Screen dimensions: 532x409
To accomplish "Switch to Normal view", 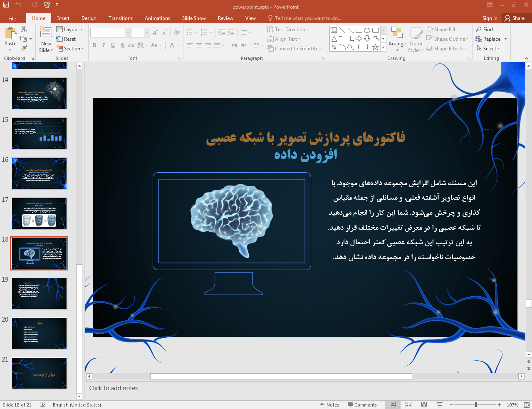I will pos(393,405).
